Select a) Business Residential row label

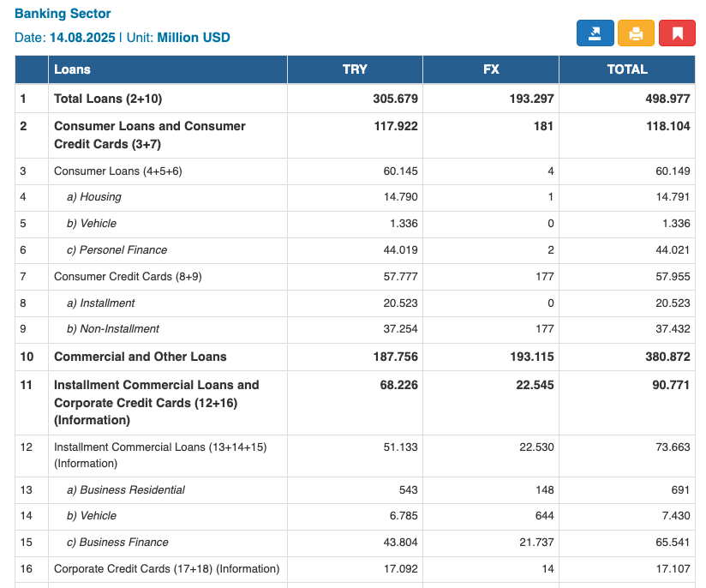(126, 490)
